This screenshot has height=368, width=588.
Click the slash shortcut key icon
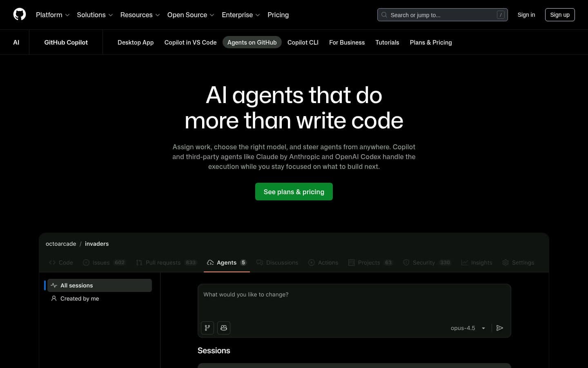pos(501,15)
